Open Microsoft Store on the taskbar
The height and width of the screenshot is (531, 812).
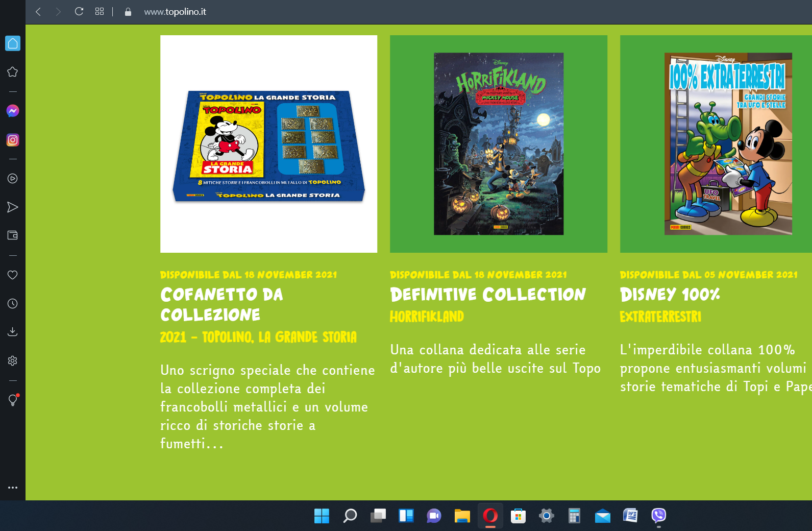519,516
